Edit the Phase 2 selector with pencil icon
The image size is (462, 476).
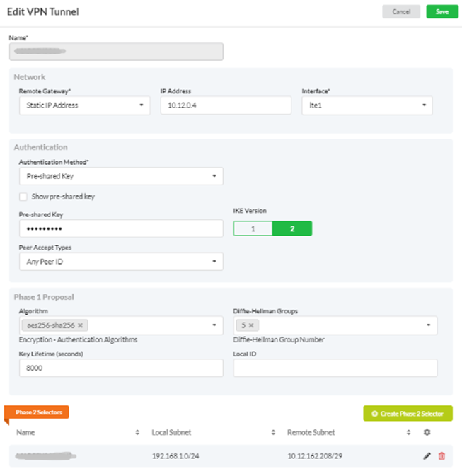(x=427, y=456)
